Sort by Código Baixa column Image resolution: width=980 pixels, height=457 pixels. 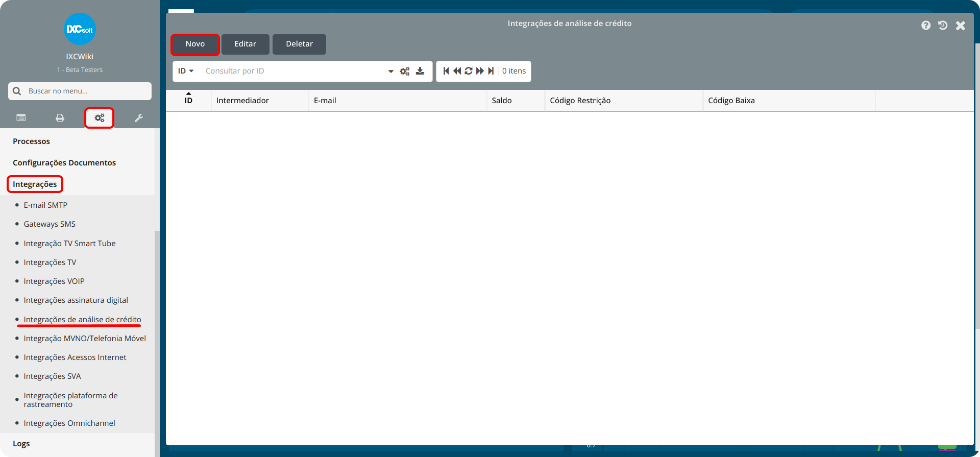click(x=789, y=101)
